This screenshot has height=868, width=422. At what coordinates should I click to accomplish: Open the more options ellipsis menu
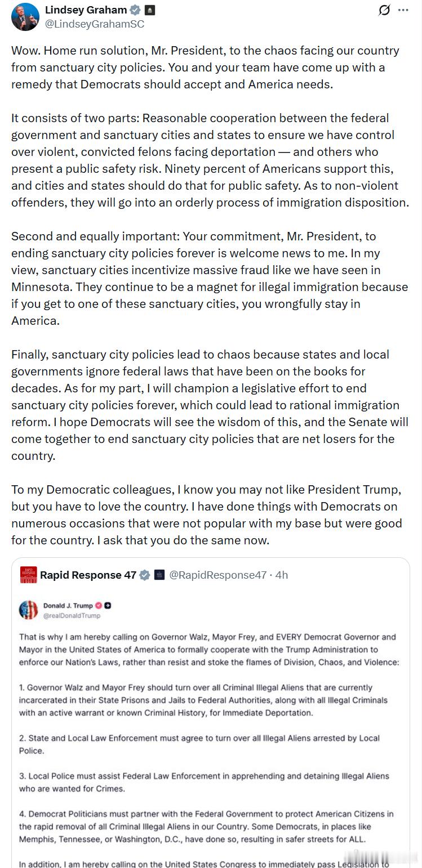pos(403,10)
